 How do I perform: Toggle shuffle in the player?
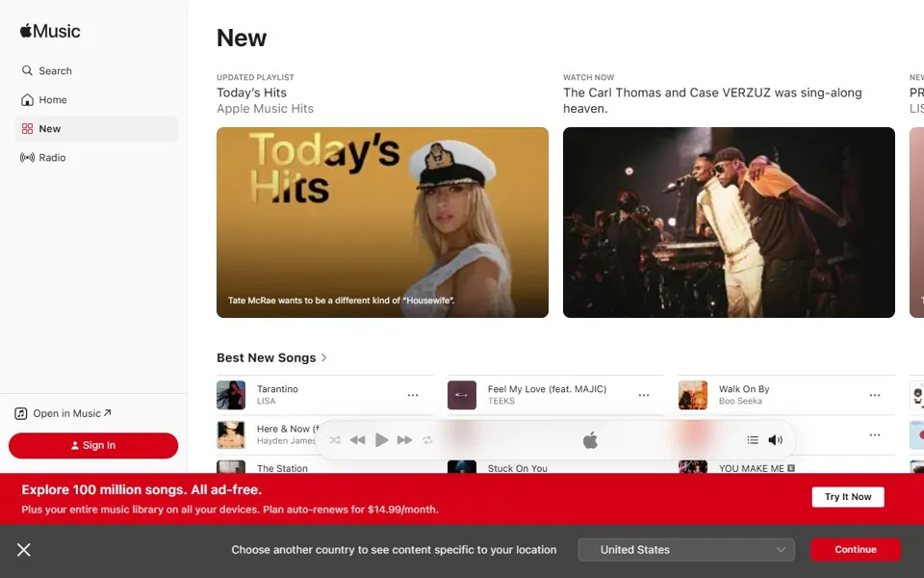pos(335,440)
